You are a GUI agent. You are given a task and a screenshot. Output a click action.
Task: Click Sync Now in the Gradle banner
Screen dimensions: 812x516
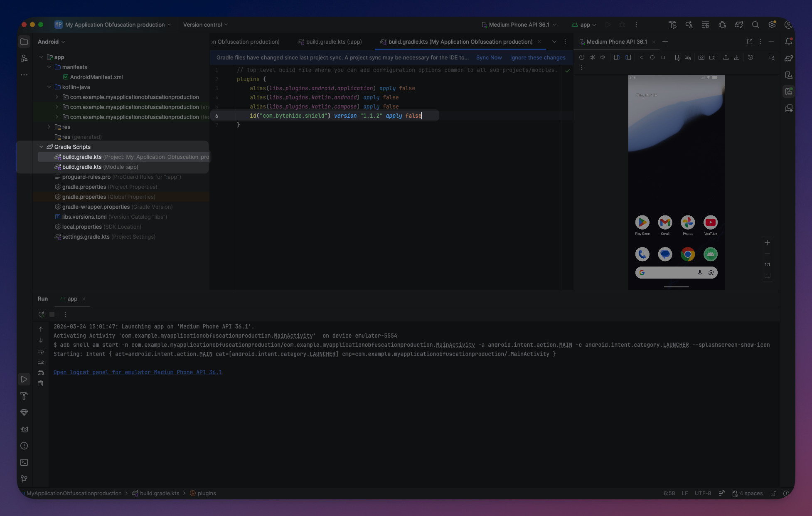tap(489, 57)
